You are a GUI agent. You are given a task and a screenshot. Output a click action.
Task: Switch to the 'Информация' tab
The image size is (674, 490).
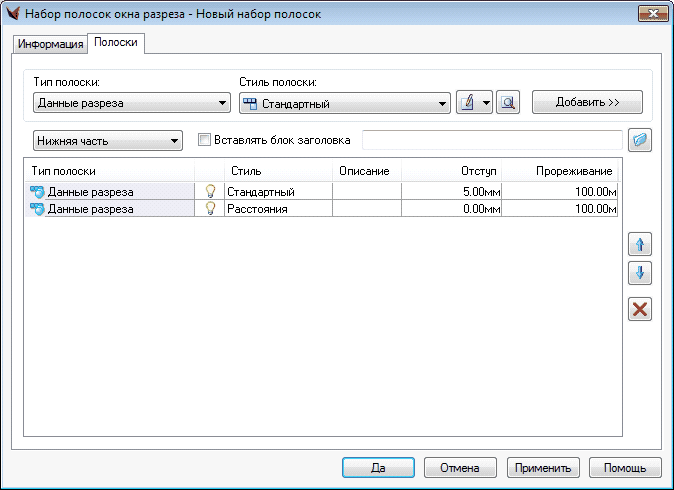tap(51, 45)
